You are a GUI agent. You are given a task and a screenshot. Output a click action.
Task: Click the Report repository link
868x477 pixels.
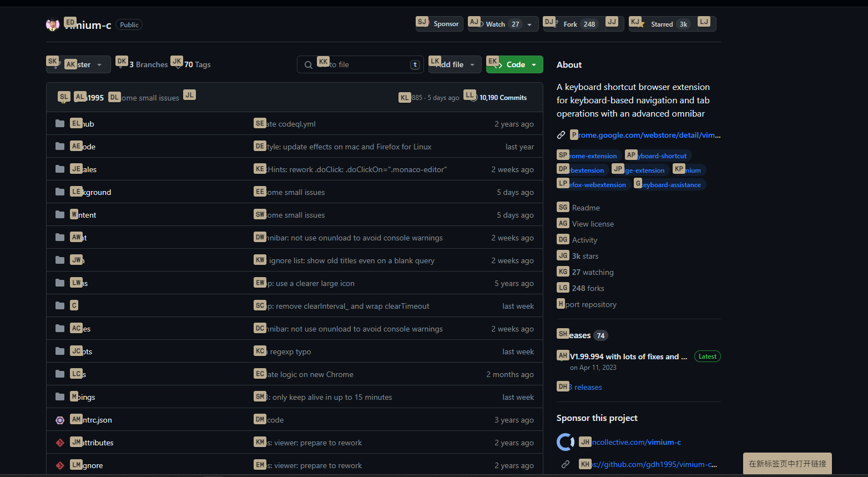(x=587, y=304)
